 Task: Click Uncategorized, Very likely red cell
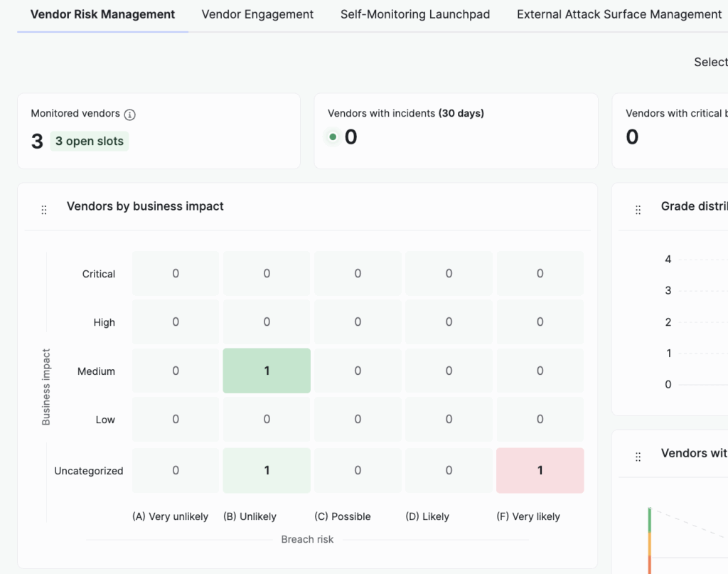pyautogui.click(x=540, y=470)
